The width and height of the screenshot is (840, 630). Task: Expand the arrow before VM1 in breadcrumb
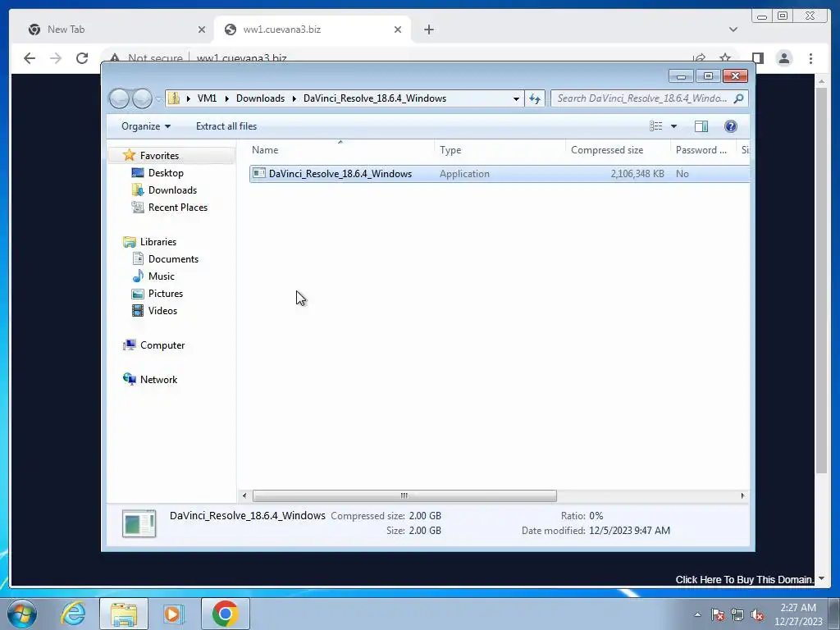(x=188, y=98)
